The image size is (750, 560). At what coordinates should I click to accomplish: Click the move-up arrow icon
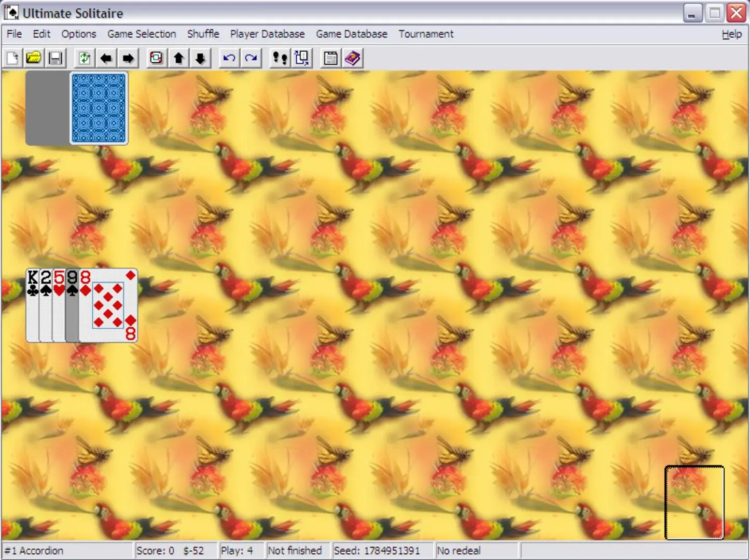tap(178, 58)
